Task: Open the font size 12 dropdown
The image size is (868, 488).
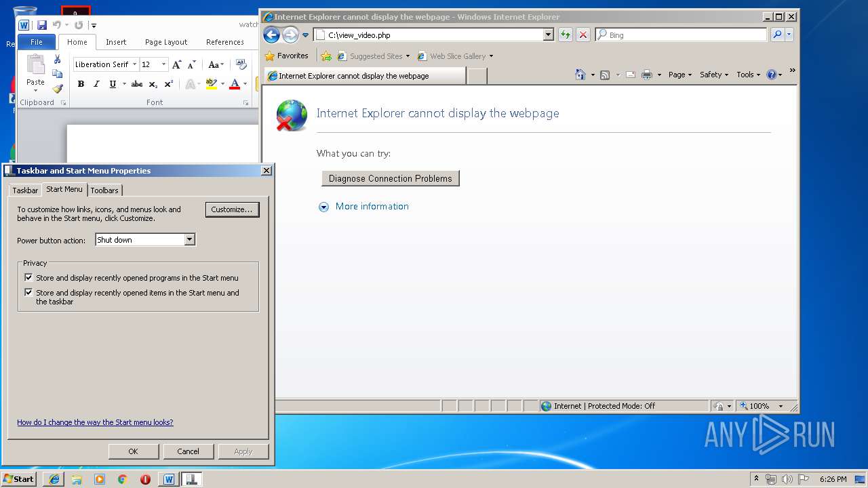Action: tap(163, 64)
